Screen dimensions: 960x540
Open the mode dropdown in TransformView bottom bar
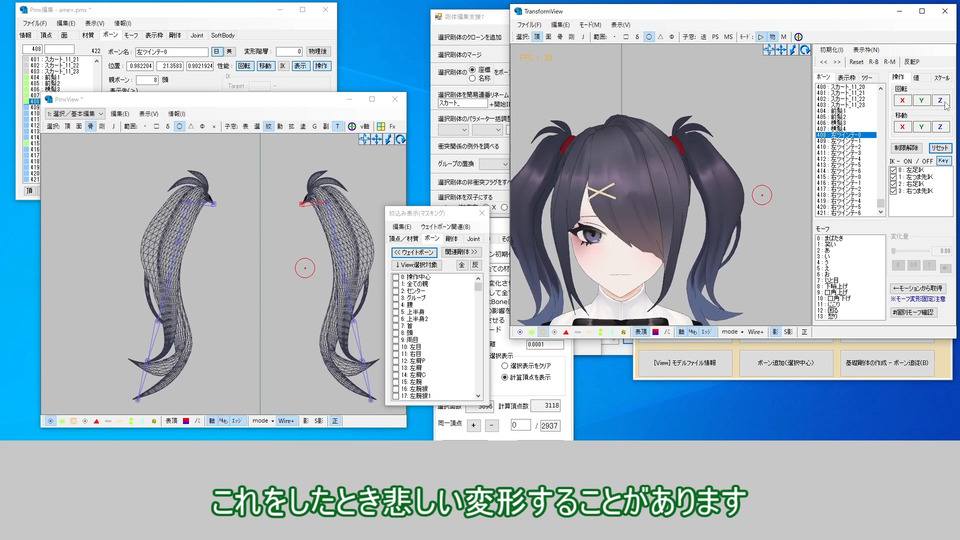[x=732, y=332]
